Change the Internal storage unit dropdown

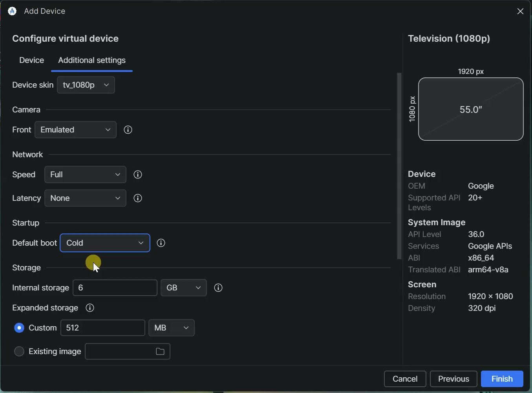click(x=184, y=288)
